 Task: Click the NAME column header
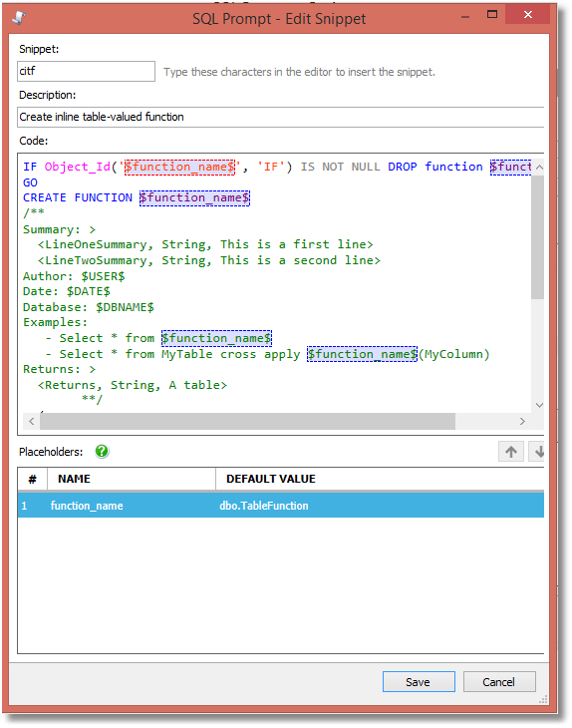(132, 479)
